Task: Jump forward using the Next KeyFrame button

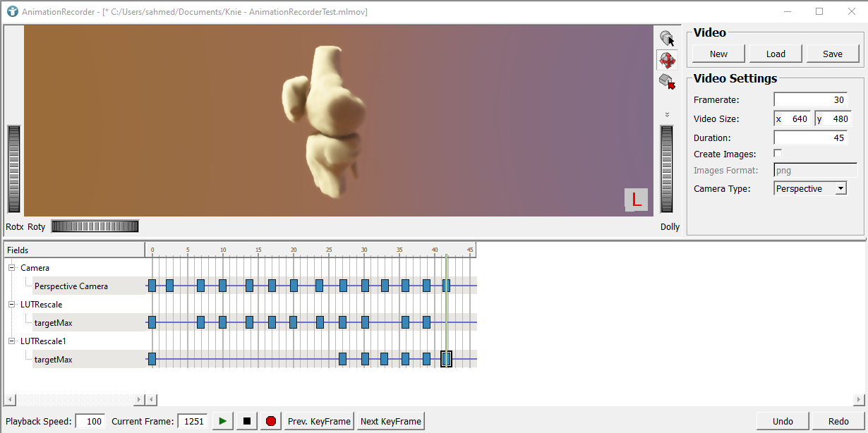Action: 390,420
